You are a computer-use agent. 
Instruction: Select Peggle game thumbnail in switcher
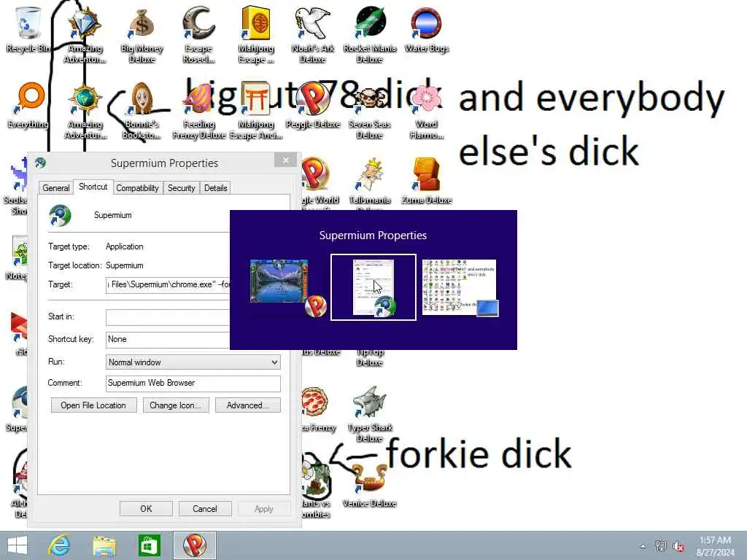click(x=287, y=287)
